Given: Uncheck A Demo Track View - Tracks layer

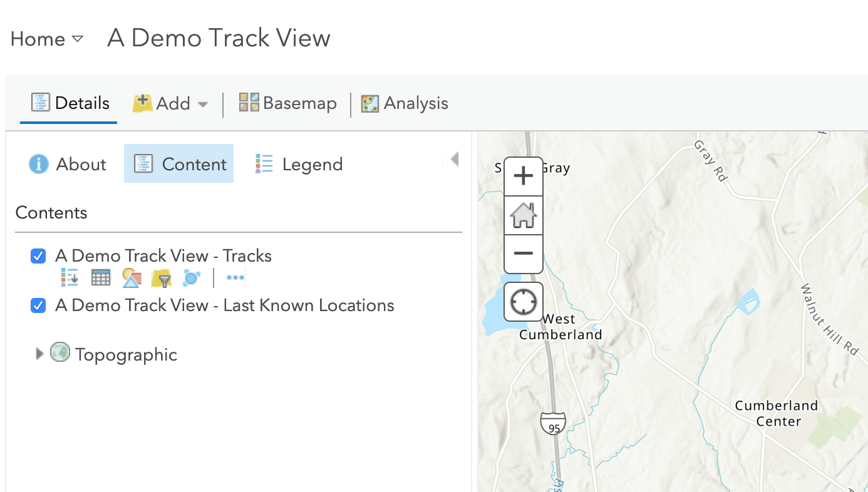Looking at the screenshot, I should tap(38, 255).
